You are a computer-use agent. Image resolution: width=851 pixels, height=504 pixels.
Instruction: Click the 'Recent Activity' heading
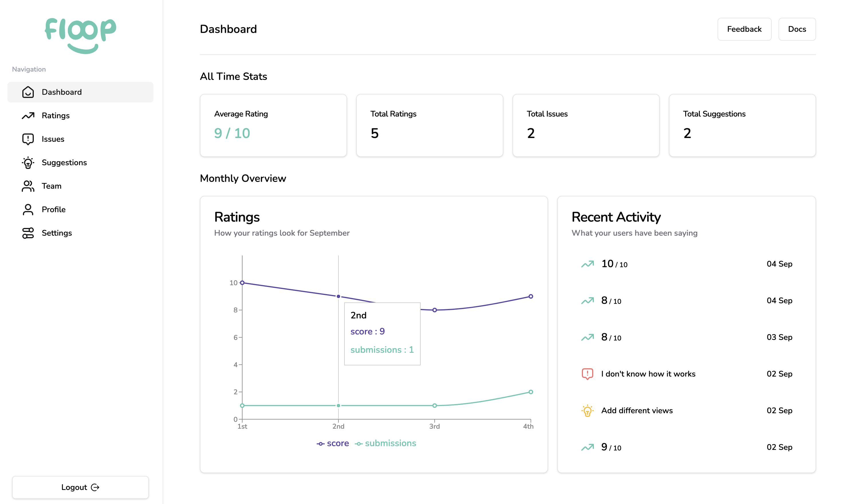point(616,217)
